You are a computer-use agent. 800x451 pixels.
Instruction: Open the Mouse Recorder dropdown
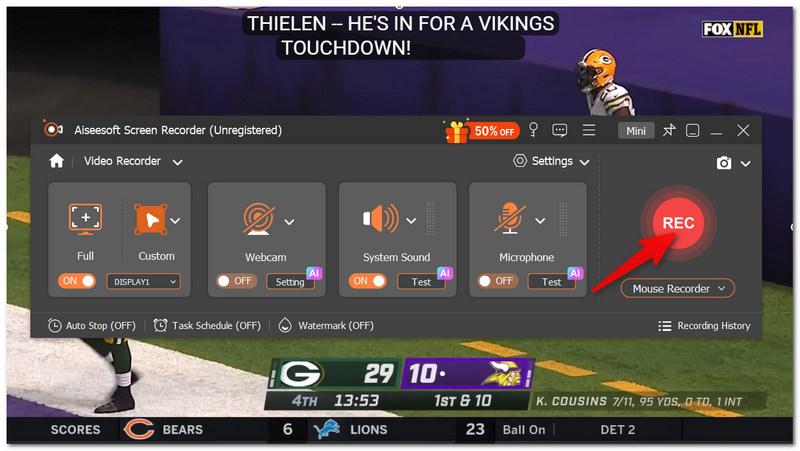pos(678,289)
